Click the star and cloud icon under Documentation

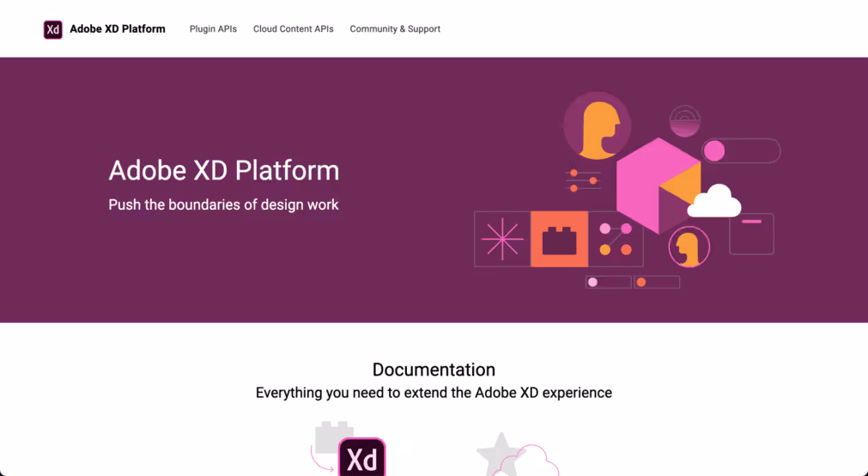pyautogui.click(x=518, y=455)
